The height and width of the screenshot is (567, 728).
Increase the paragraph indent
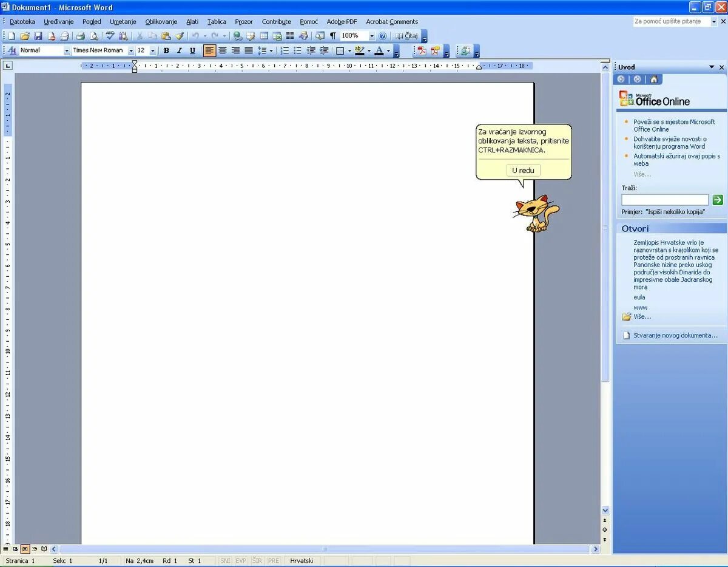(324, 50)
